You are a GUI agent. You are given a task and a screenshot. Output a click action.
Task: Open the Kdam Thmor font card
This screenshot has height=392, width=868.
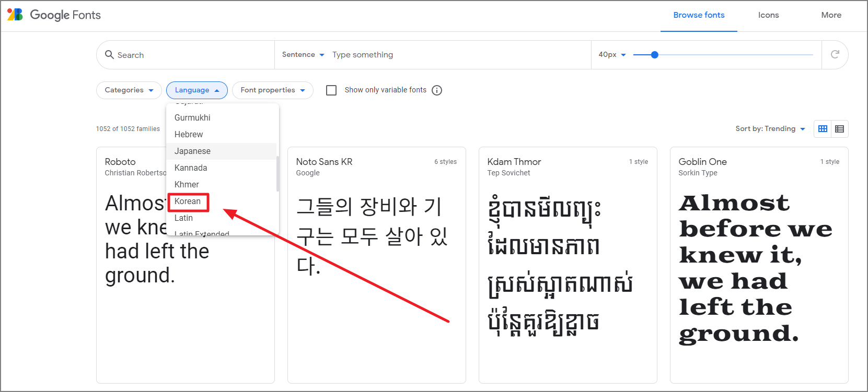(568, 265)
